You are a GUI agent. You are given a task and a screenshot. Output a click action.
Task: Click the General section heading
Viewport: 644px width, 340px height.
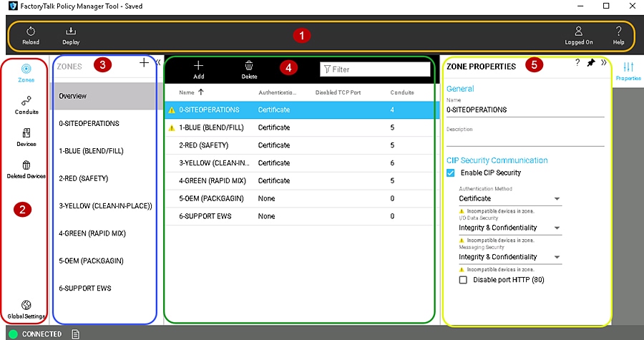coord(460,89)
